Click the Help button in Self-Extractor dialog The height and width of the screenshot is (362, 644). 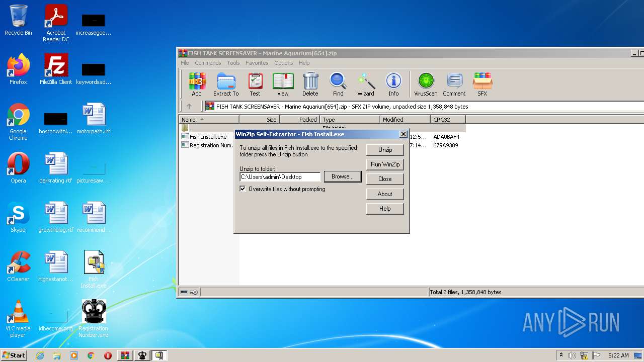(385, 209)
